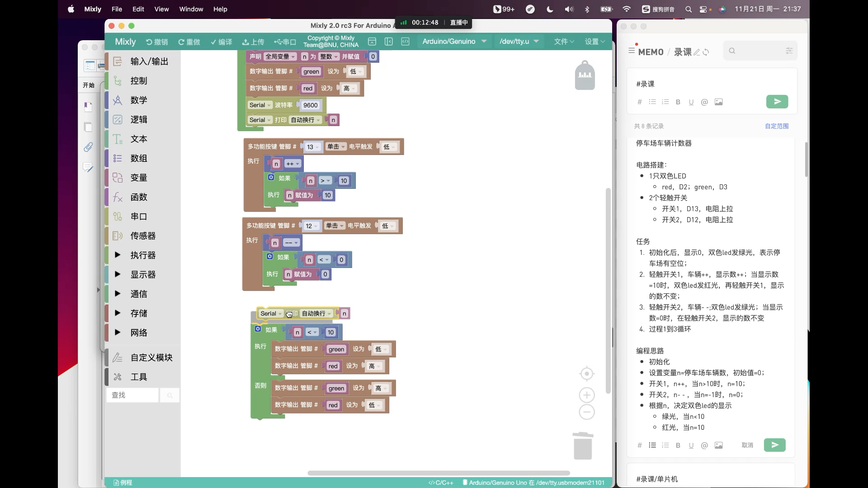Click the trash can icon
The width and height of the screenshot is (868, 488).
[583, 446]
